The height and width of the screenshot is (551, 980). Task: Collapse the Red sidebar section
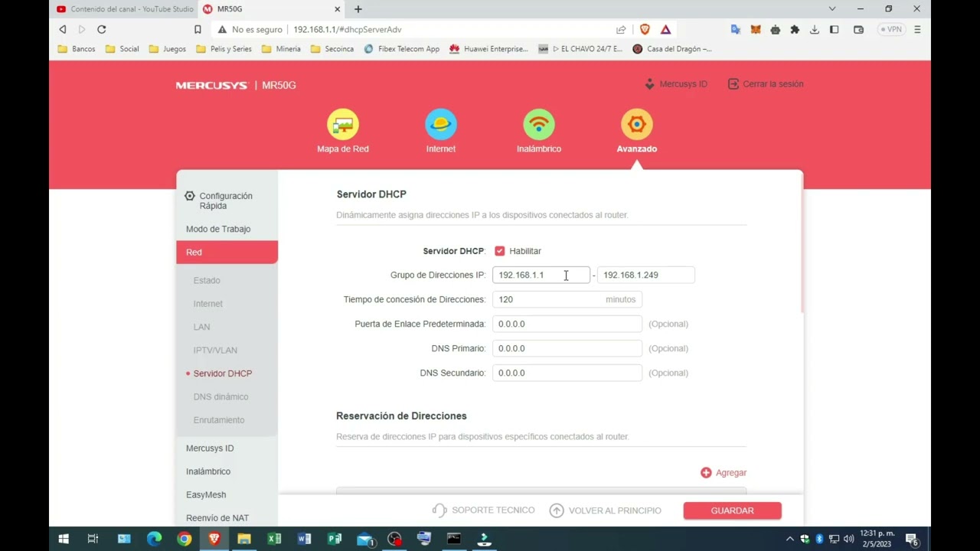click(x=227, y=252)
